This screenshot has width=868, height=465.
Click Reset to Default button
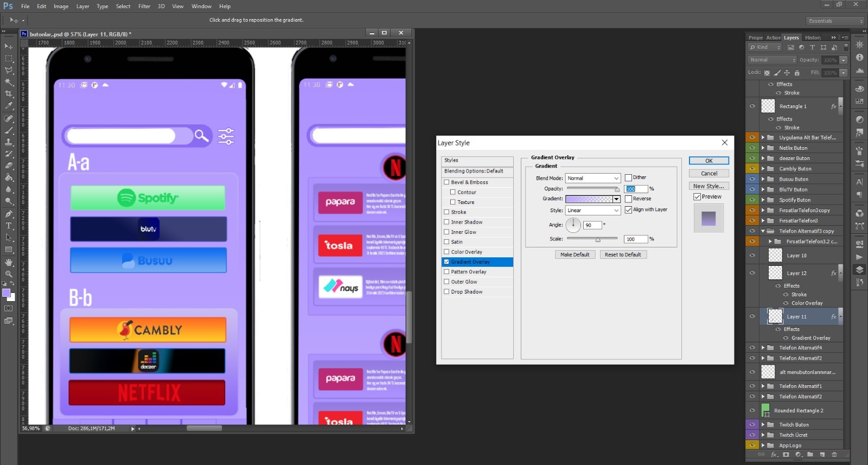623,254
